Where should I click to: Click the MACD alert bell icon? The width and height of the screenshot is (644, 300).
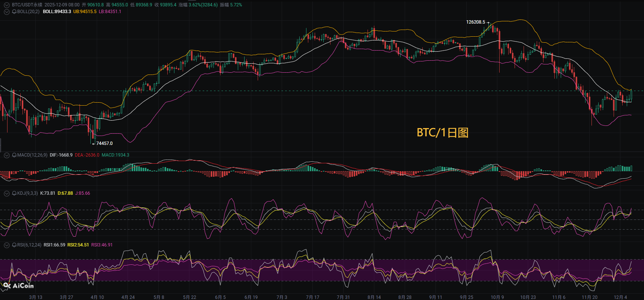[14, 155]
